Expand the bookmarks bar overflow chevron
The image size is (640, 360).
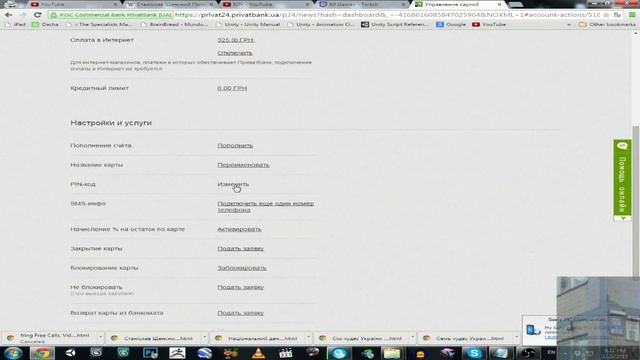569,24
